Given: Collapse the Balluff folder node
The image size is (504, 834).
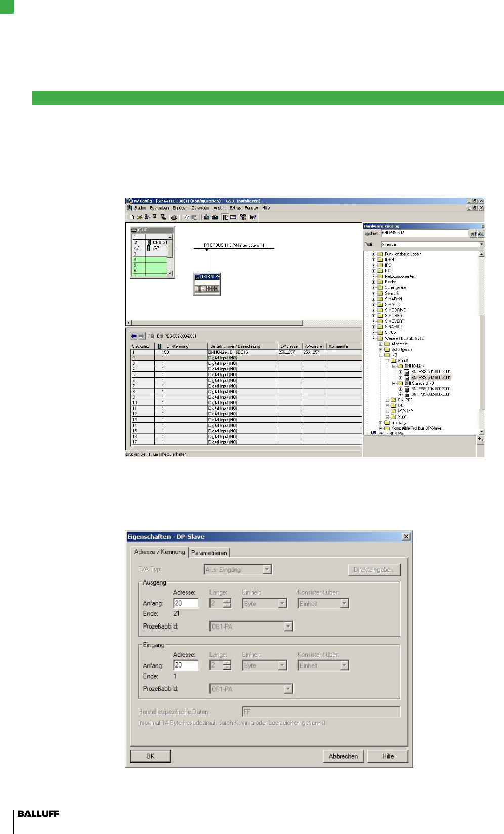Looking at the screenshot, I should pyautogui.click(x=387, y=361).
